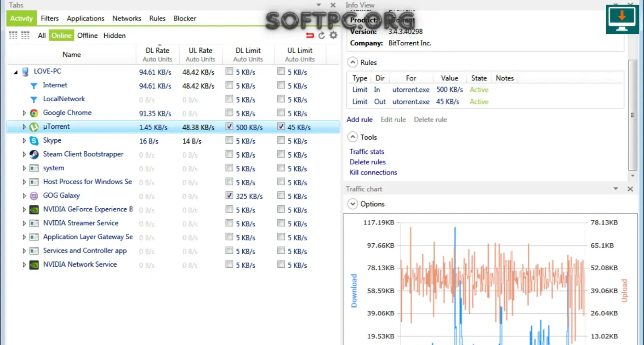Click the first grid view icon
This screenshot has width=644, height=345.
click(x=13, y=35)
